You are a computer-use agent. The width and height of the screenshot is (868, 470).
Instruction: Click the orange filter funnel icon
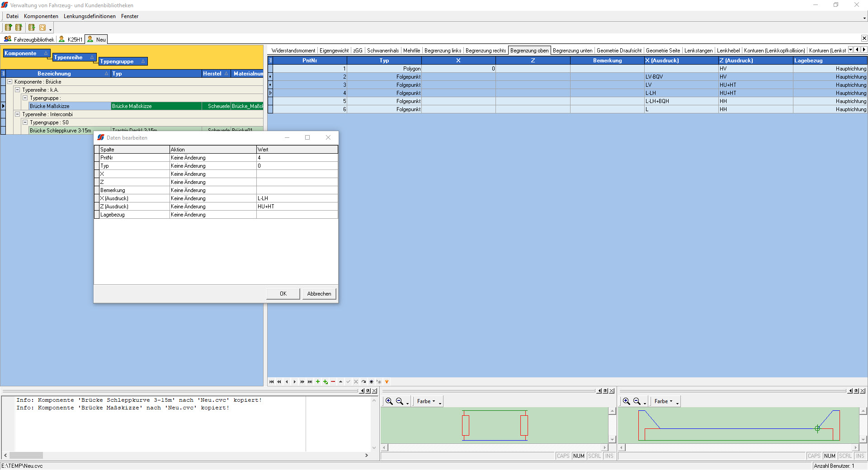coord(387,382)
